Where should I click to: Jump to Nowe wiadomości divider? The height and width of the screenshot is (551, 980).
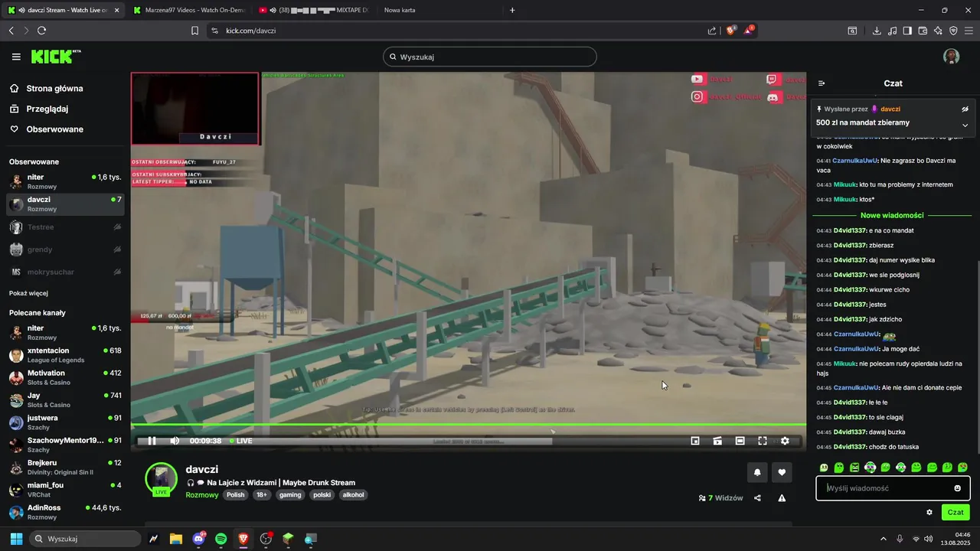[892, 215]
